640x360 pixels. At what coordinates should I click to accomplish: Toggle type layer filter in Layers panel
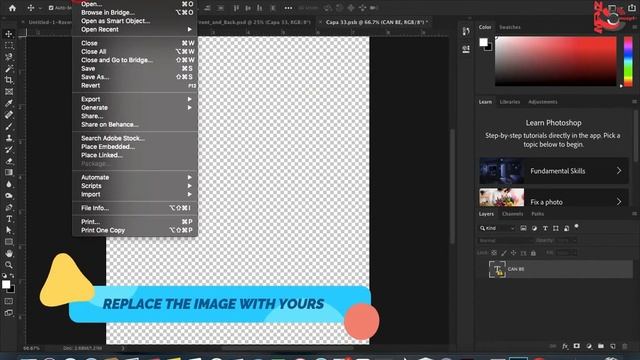click(545, 228)
